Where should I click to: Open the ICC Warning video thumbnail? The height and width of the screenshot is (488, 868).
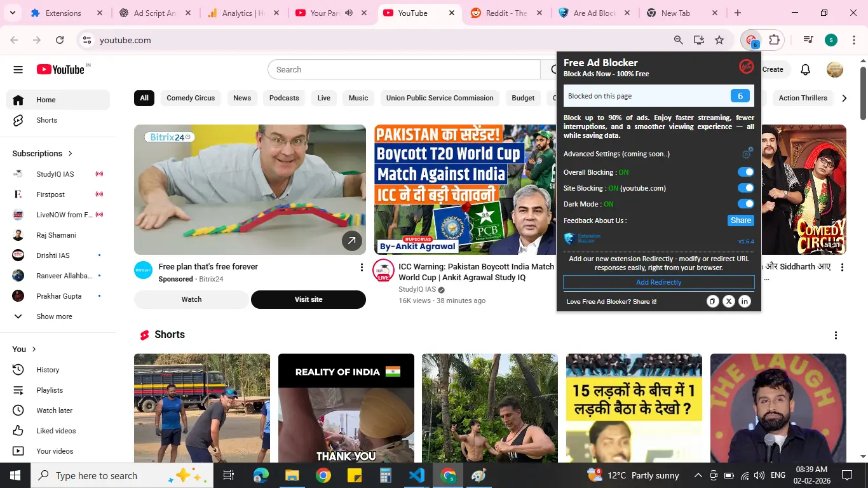pyautogui.click(x=465, y=189)
